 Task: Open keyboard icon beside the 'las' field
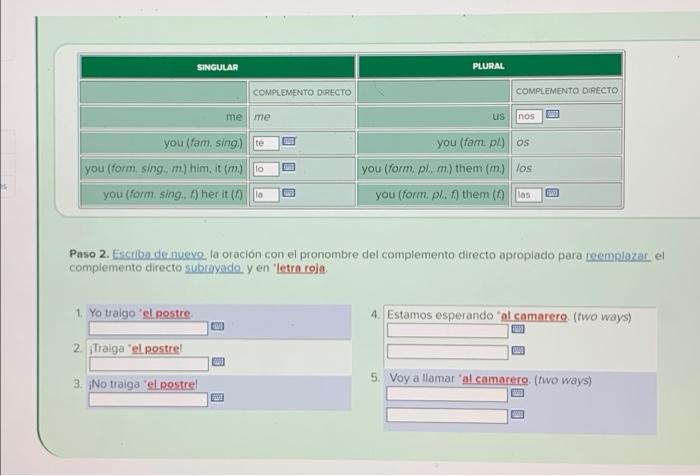pos(552,193)
